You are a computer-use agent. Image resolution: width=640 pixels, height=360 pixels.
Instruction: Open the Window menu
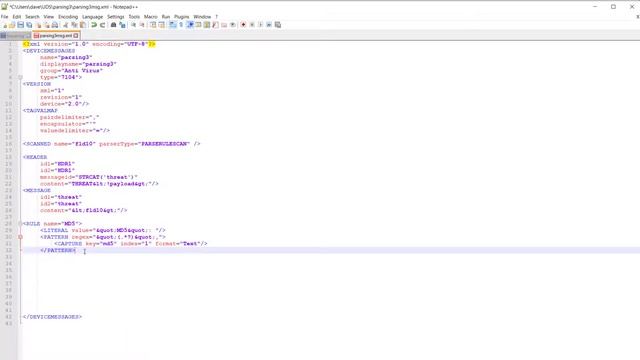click(202, 17)
